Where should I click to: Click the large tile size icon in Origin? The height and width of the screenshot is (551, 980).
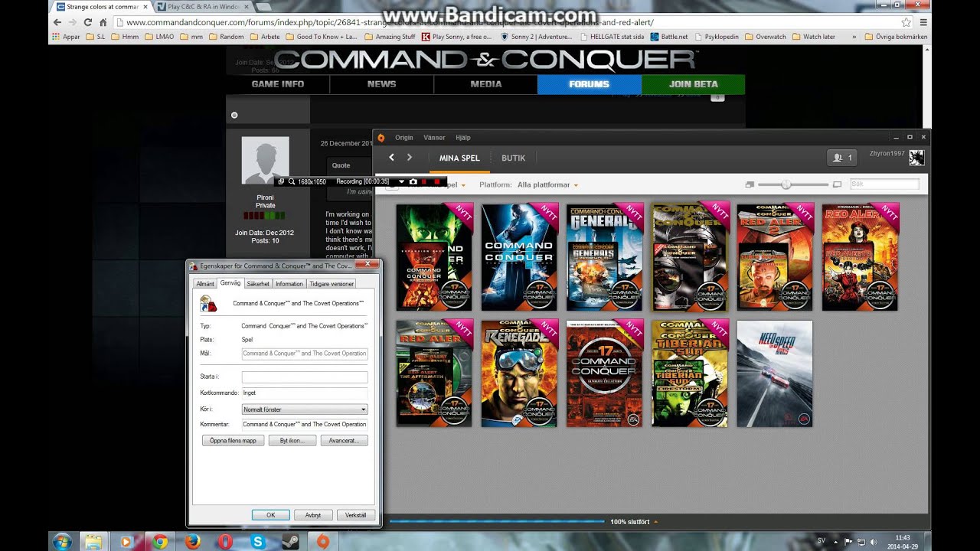point(837,184)
